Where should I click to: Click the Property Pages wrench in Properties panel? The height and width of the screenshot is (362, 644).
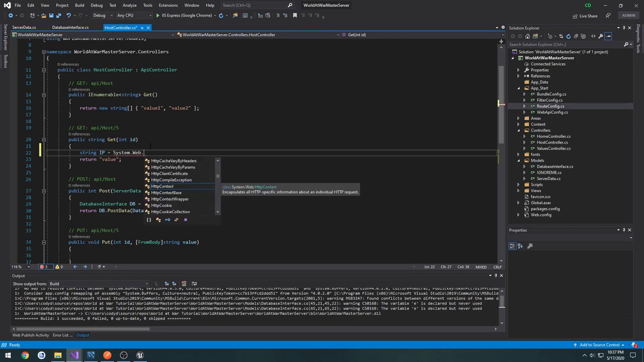click(x=530, y=246)
